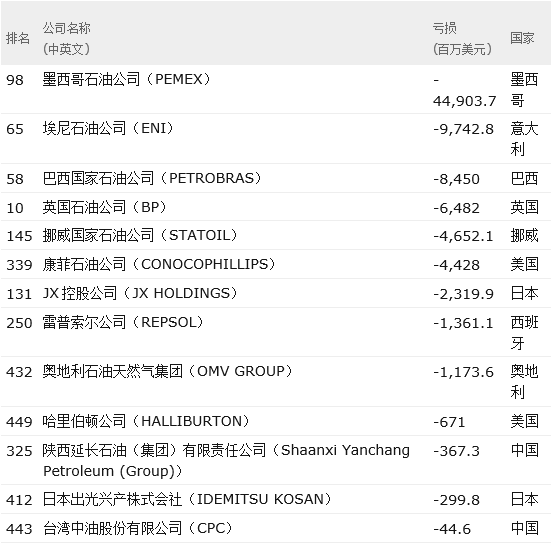This screenshot has width=552, height=559.
Task: Select the JX HOLDINGS company entry
Action: click(140, 293)
